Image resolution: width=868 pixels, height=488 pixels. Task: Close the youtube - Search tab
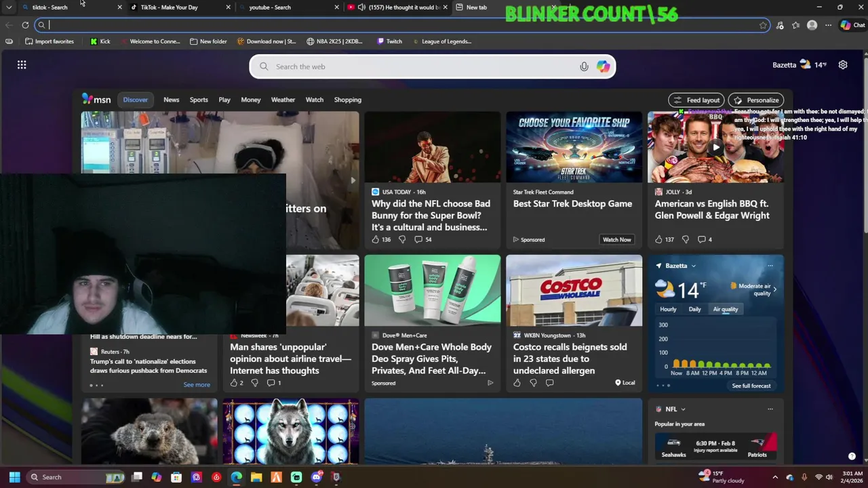click(336, 7)
